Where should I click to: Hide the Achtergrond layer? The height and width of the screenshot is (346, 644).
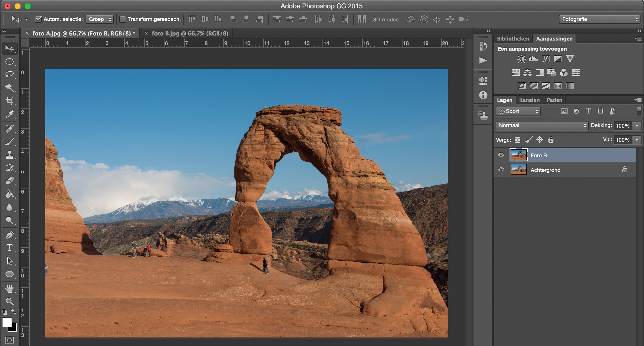click(501, 170)
